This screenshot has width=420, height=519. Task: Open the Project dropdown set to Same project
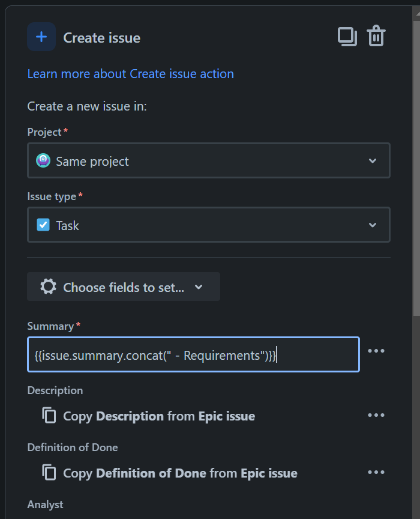[x=208, y=161]
